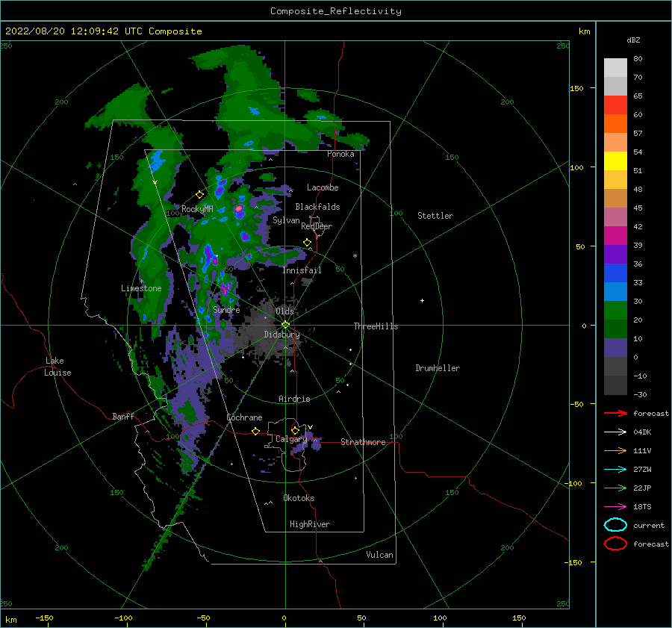Viewport: 672px width, 628px height.
Task: Click the cyan 27ZW arrow in legend
Action: click(x=615, y=470)
